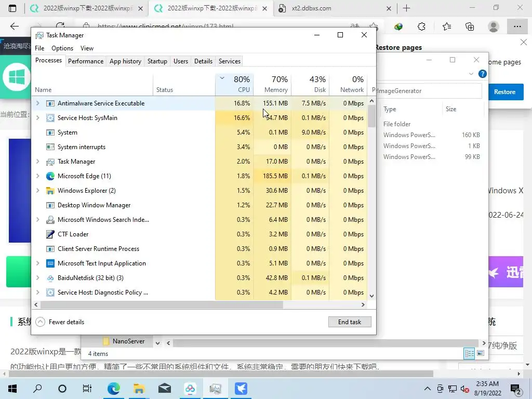Click the End task button

coord(350,322)
